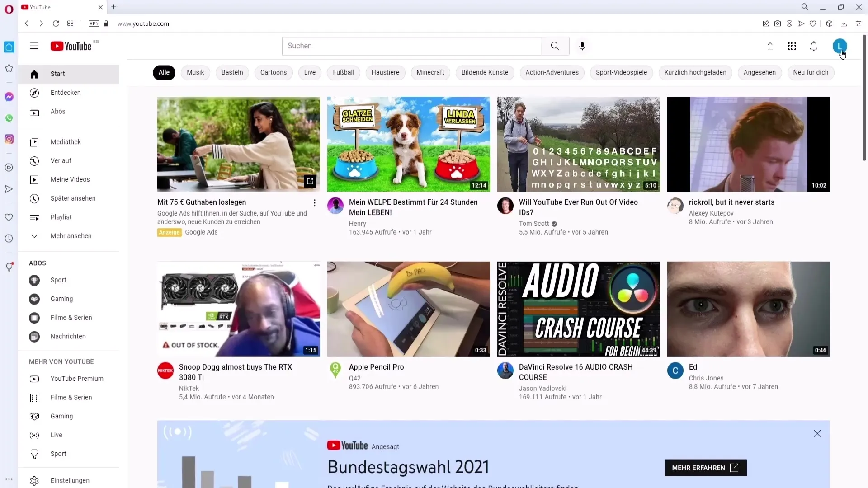Open Entdecken in sidebar
This screenshot has width=868, height=488.
(69, 93)
